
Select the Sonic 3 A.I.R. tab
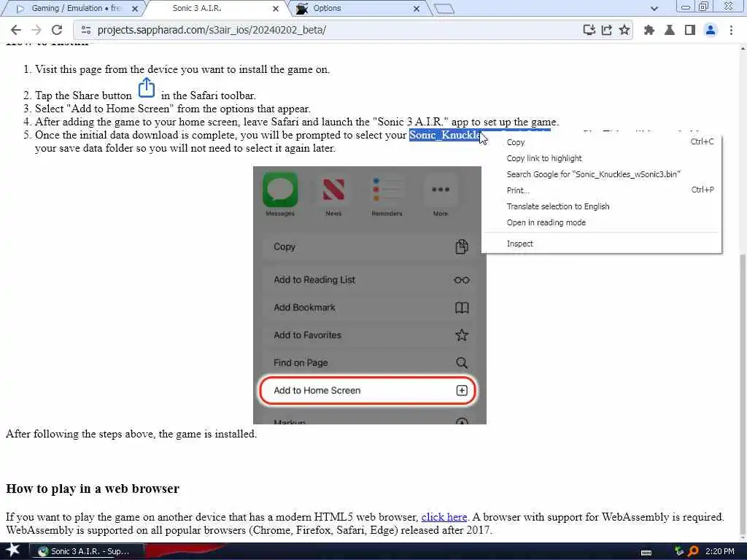point(217,8)
